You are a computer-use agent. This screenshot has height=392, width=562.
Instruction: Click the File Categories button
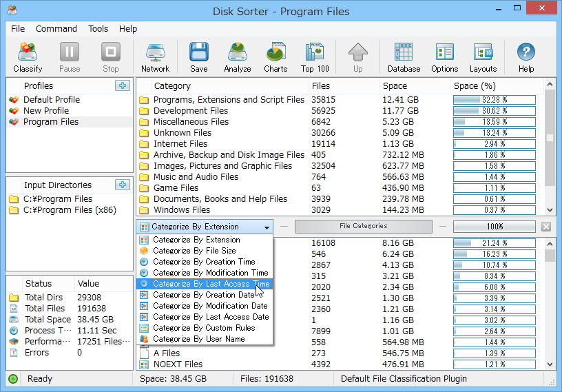364,226
